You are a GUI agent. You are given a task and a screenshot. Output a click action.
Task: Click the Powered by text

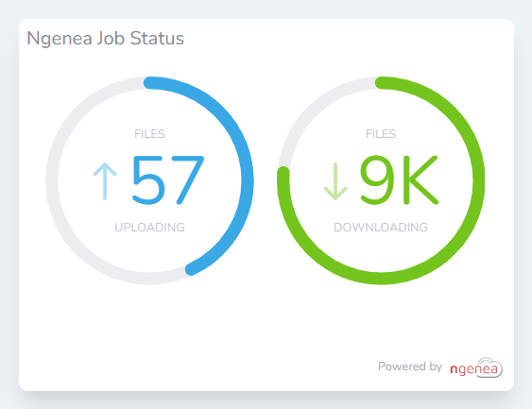point(410,366)
